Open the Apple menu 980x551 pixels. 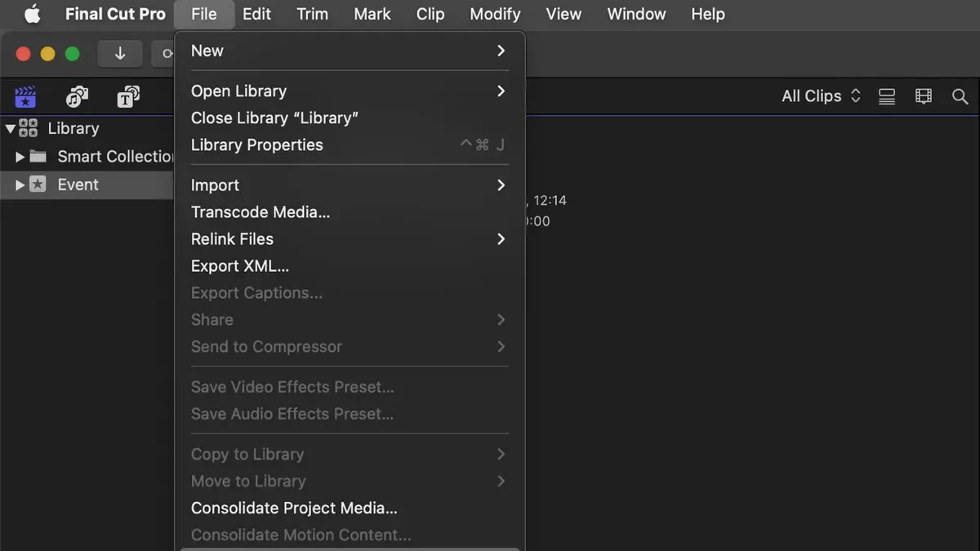32,14
